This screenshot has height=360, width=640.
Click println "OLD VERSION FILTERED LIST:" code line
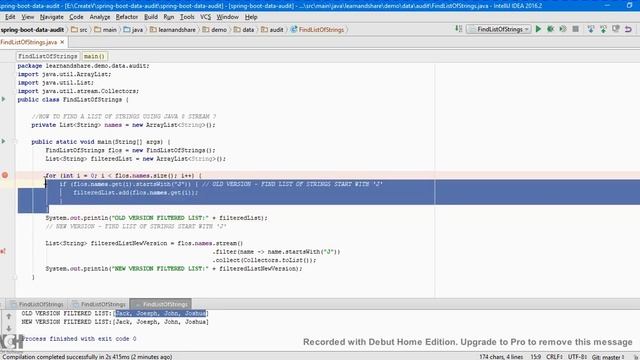[157, 218]
